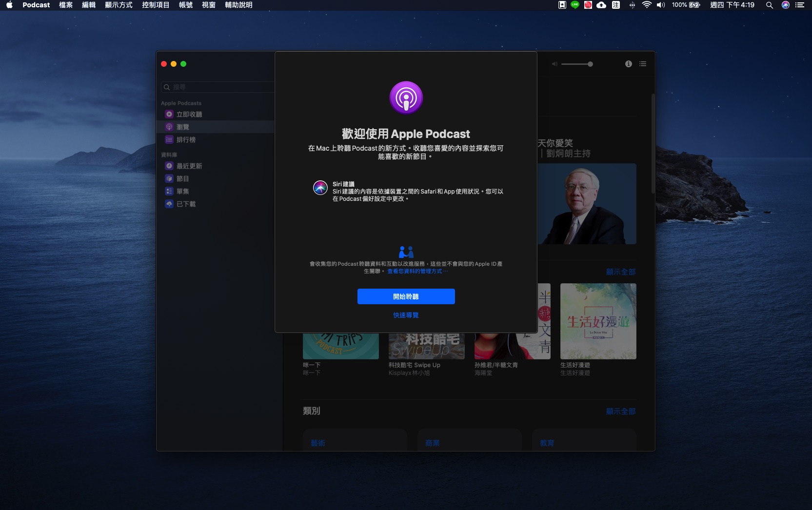Click the system volume menu bar icon
812x510 pixels.
coord(661,5)
